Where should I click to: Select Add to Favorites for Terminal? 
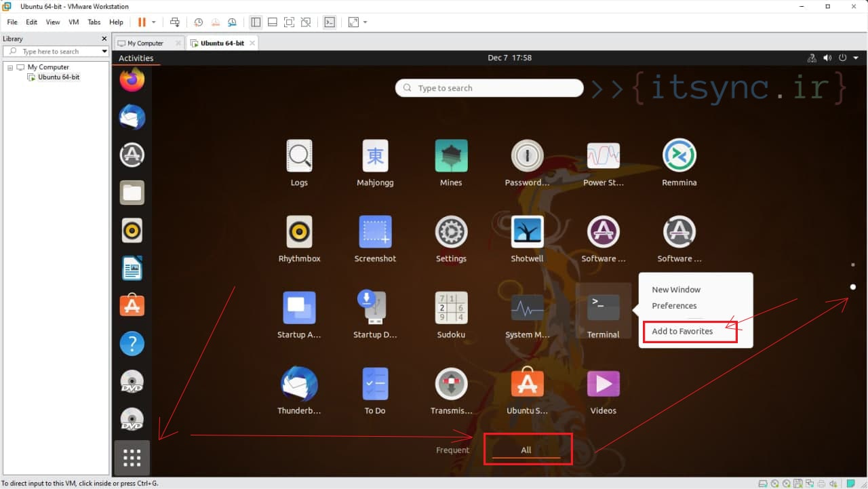(682, 331)
